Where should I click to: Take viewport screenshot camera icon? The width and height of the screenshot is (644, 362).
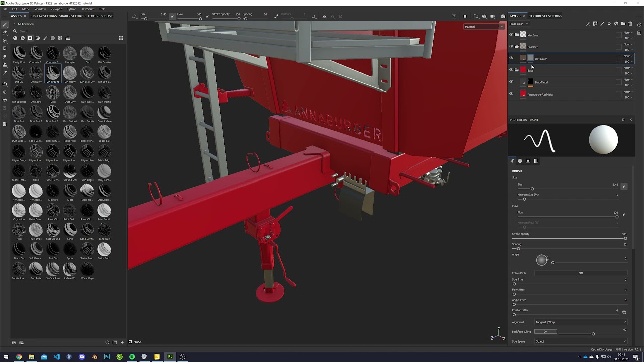(503, 16)
